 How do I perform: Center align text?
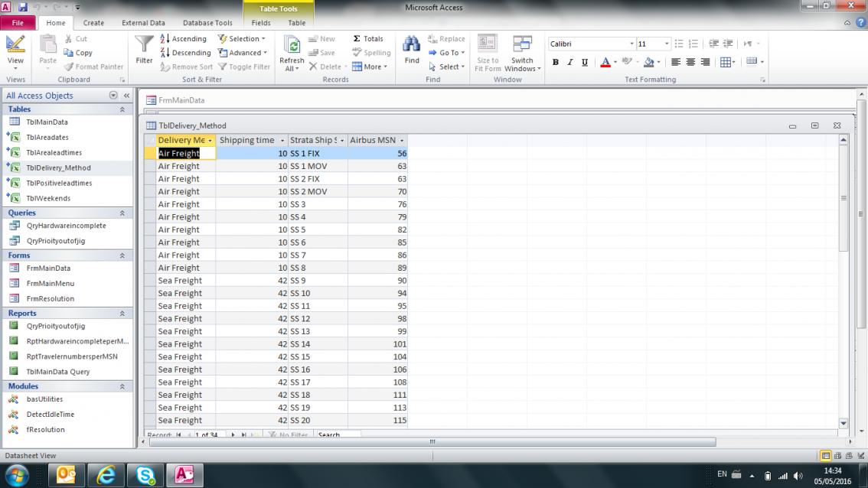[x=690, y=62]
